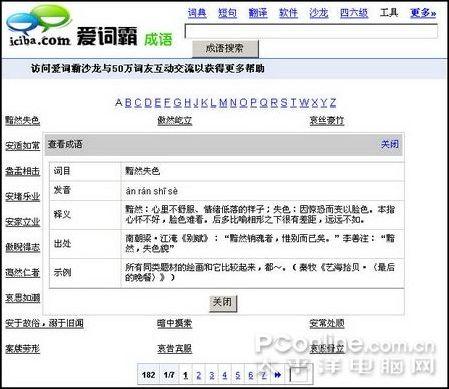Select letter F in alphabet index
Screen dimensions: 449x389
click(168, 103)
